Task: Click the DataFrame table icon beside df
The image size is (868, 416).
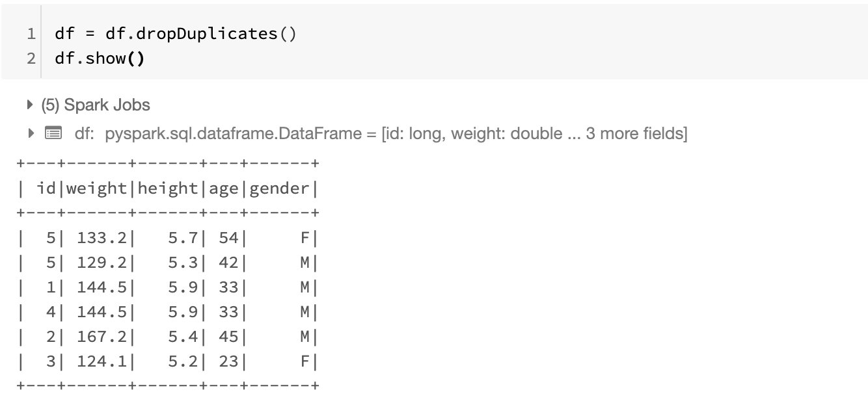Action: point(53,133)
